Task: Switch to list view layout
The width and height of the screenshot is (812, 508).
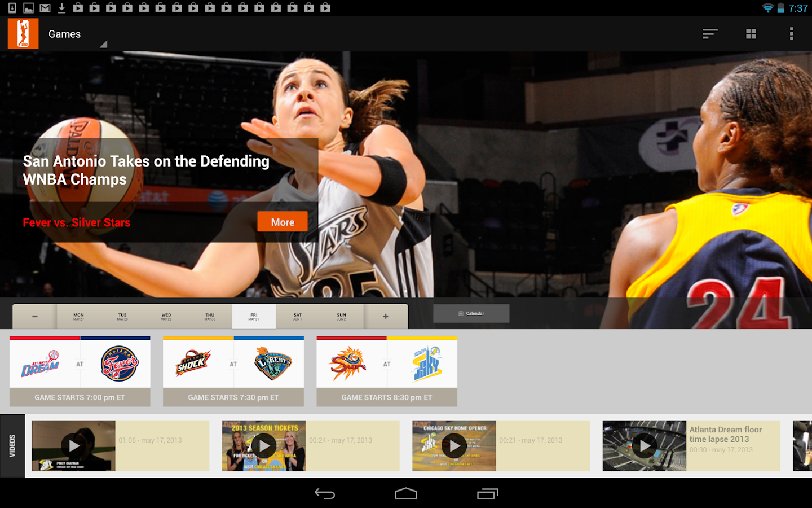Action: 709,33
